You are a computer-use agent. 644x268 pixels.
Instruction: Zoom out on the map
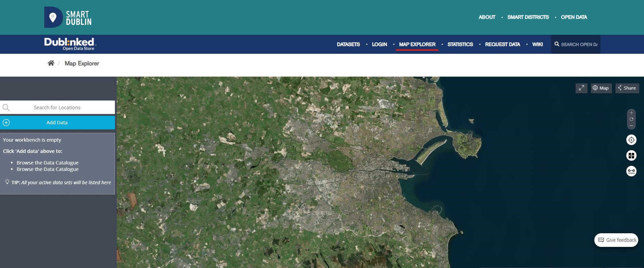pos(631,126)
